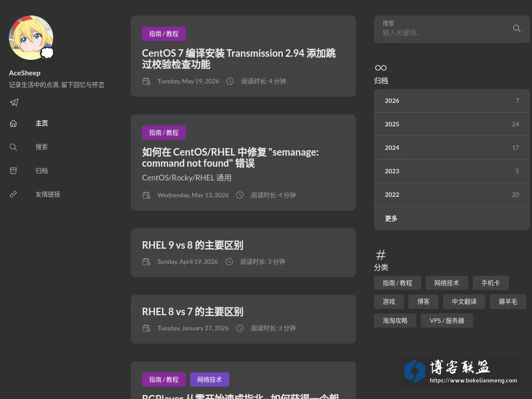532x399 pixels.
Task: Click the infinity icon above 归档 widget
Action: [381, 68]
